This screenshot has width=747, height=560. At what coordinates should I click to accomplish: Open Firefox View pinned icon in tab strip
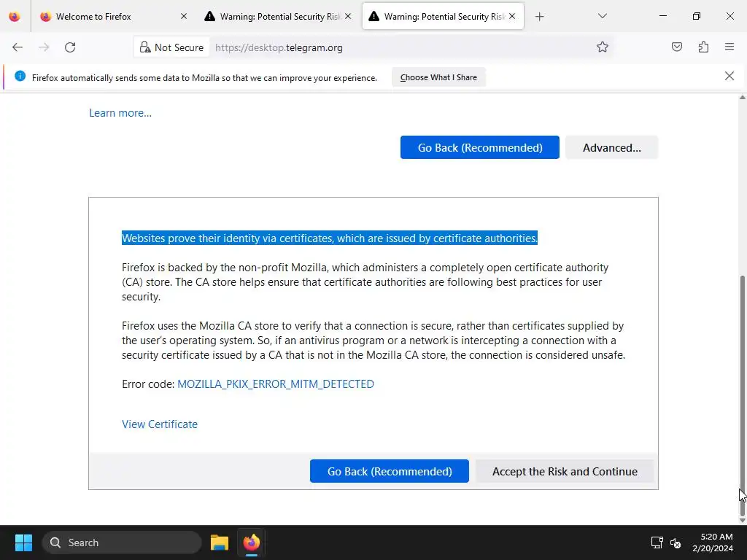(x=15, y=17)
